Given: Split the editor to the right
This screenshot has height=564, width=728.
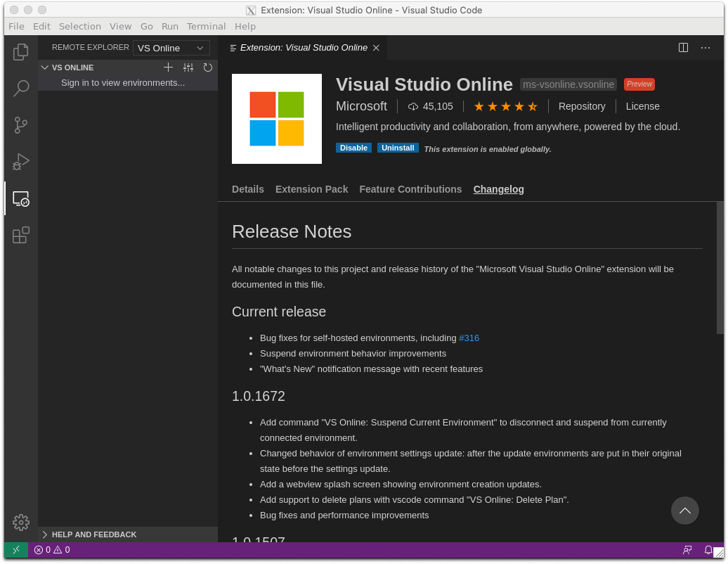Looking at the screenshot, I should pos(683,47).
